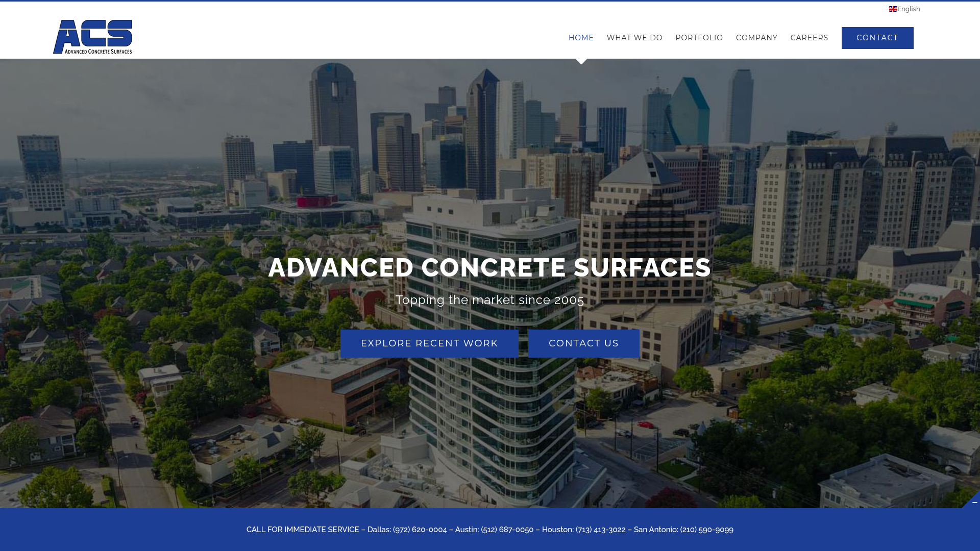Call the Dallas number (972) 620-0004
This screenshot has height=551, width=980.
point(419,530)
